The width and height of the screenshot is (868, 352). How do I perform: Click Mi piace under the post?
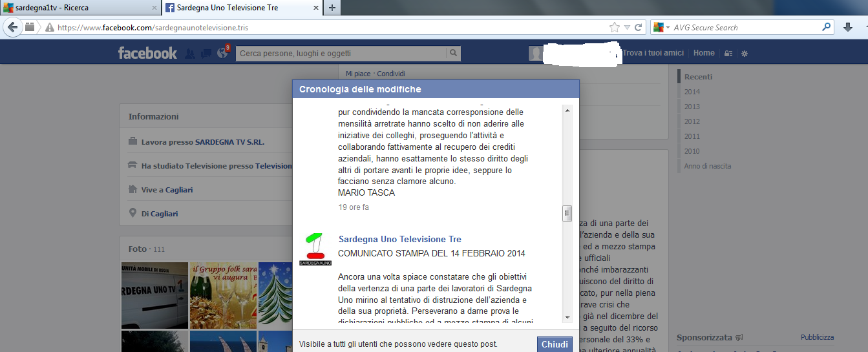pos(358,74)
